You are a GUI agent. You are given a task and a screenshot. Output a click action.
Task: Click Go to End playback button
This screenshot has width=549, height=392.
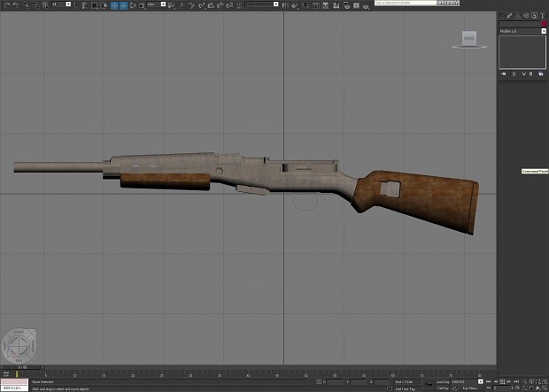pos(516,381)
